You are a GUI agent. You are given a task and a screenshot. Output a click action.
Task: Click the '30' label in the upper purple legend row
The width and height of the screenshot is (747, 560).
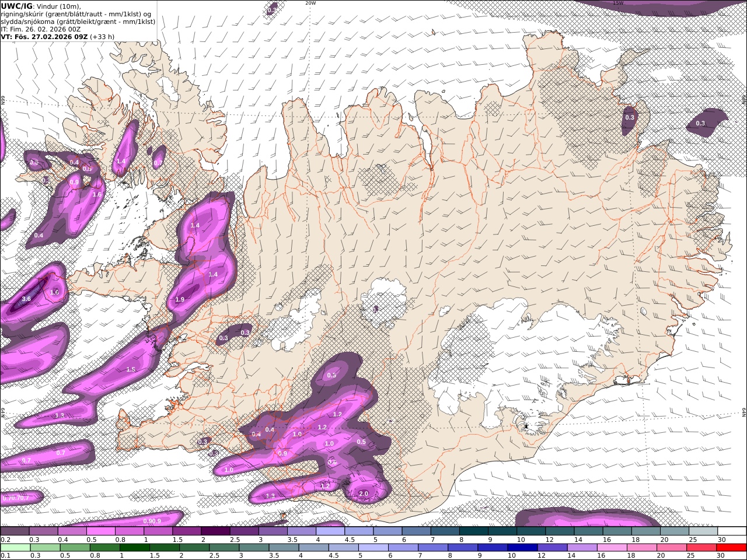click(722, 540)
